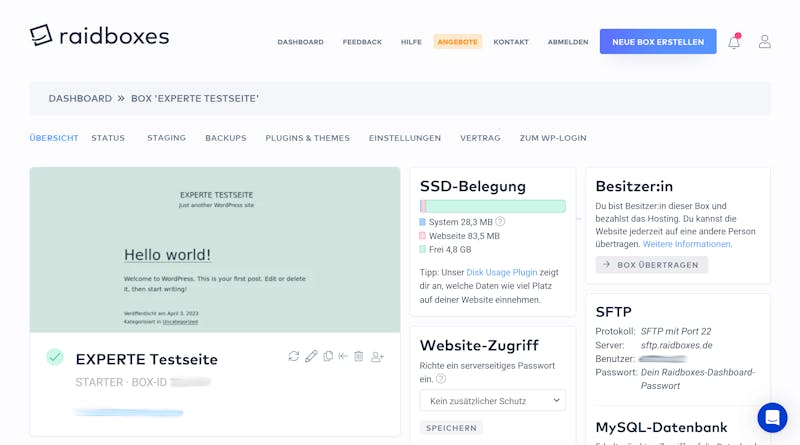800x445 pixels.
Task: Click the arrow-to-bar reset icon
Action: 343,356
